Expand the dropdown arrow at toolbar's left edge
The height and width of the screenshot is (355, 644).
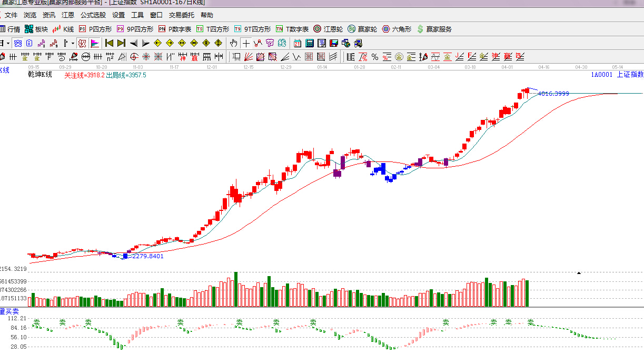pyautogui.click(x=7, y=43)
